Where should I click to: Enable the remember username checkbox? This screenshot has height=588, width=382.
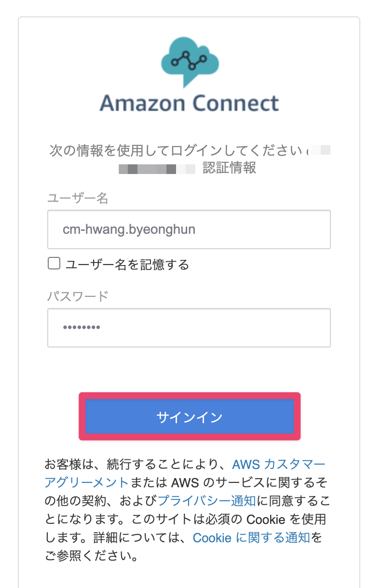pos(54,264)
